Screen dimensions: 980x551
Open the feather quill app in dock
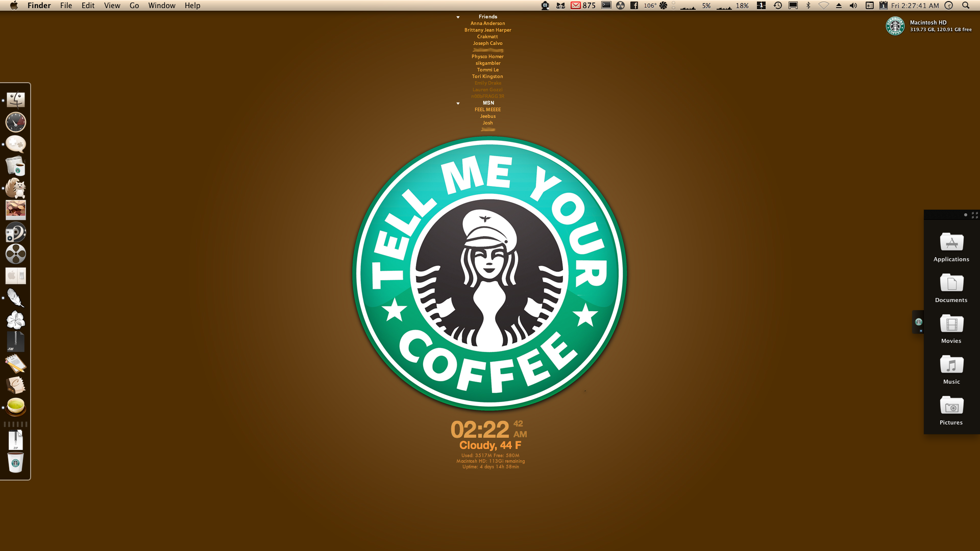pos(15,298)
